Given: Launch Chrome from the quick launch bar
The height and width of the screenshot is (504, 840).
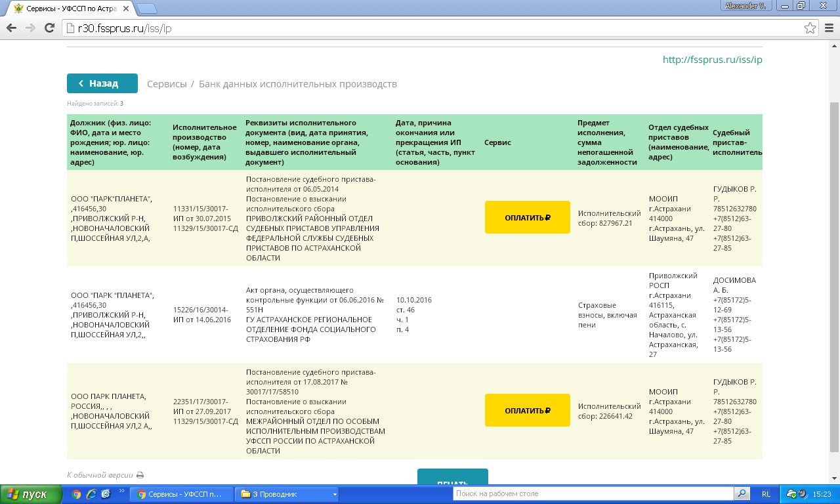Looking at the screenshot, I should tap(76, 494).
